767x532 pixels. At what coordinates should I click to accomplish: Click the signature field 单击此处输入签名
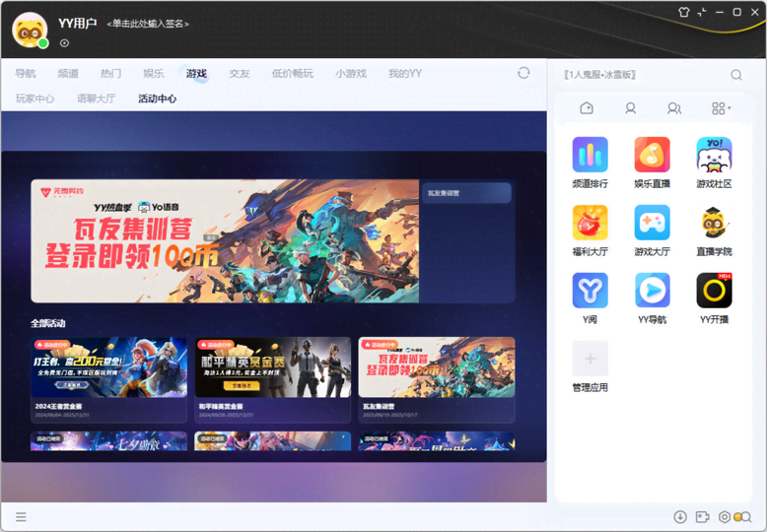point(148,24)
